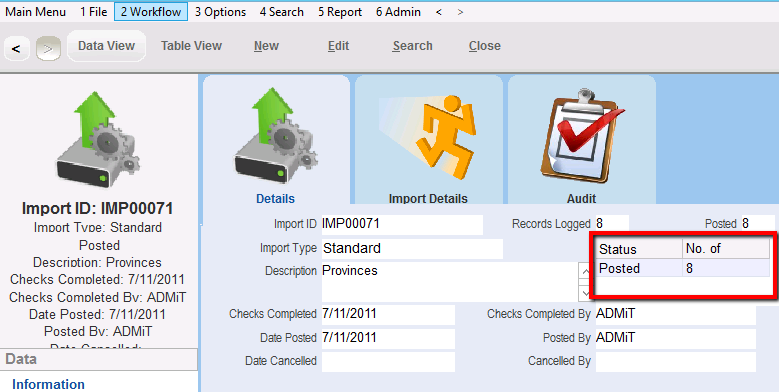The height and width of the screenshot is (392, 779).
Task: Switch to Table View
Action: tap(191, 46)
